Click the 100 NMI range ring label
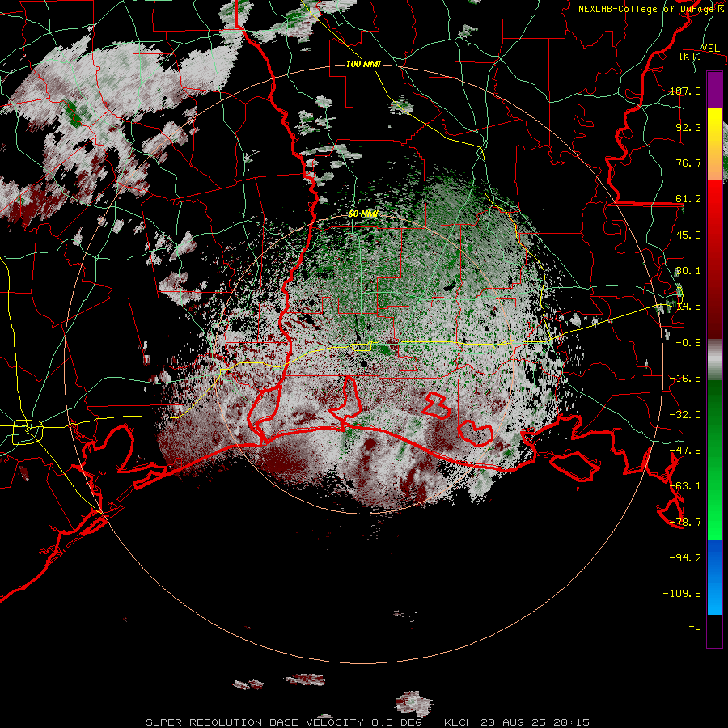This screenshot has height=728, width=728. pyautogui.click(x=363, y=64)
